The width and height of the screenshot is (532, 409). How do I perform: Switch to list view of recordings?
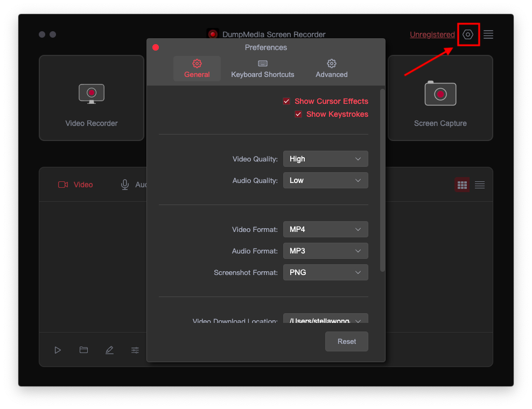tap(480, 185)
